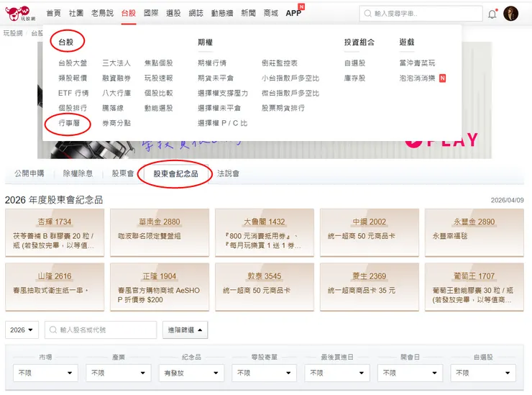Open 國際 in top navigation
Viewport: 532px width, 395px height.
coord(151,13)
